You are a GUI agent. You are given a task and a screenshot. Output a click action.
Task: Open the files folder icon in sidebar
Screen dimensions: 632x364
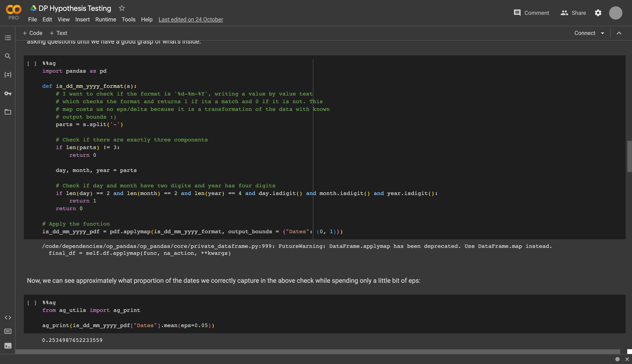[8, 112]
